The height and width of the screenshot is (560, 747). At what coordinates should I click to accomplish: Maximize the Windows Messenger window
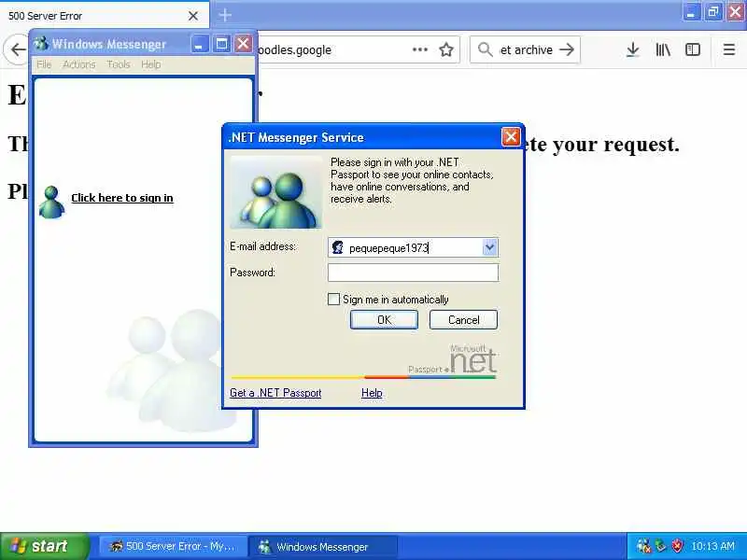[x=221, y=44]
